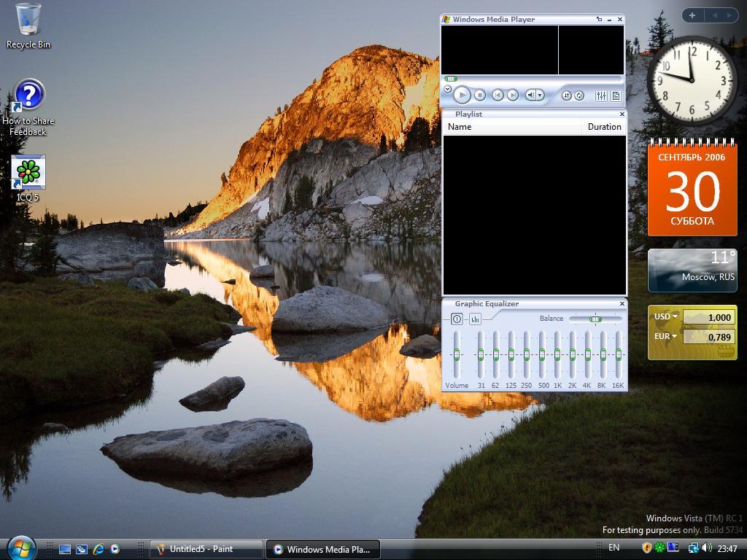Close the Playlist panel
Screen dimensions: 747x560
point(622,114)
